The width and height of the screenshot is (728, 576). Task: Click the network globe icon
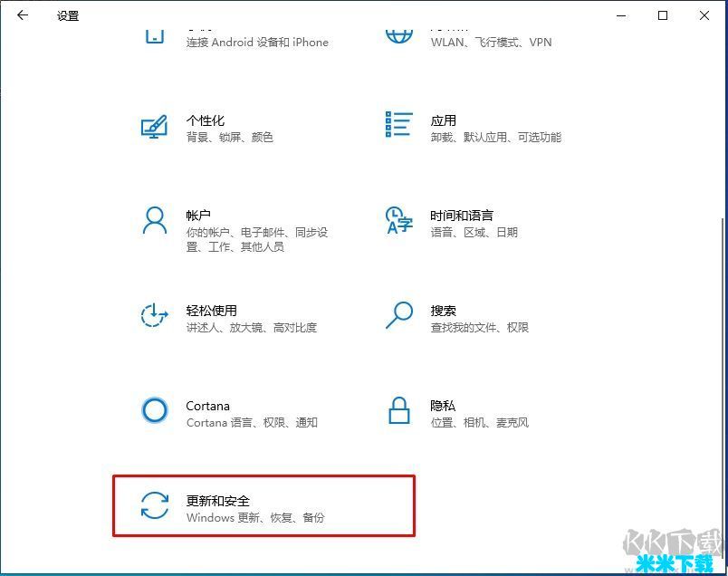398,37
